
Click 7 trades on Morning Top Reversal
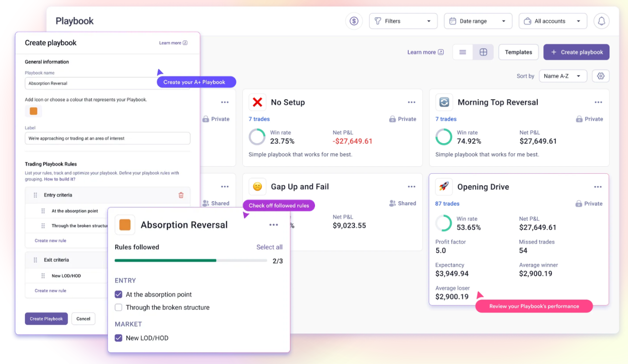pos(446,119)
